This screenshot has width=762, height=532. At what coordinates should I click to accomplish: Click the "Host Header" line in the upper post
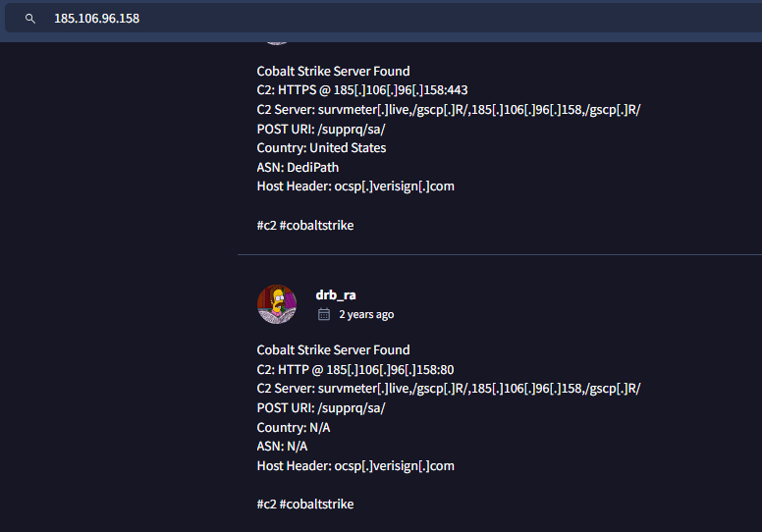(355, 186)
